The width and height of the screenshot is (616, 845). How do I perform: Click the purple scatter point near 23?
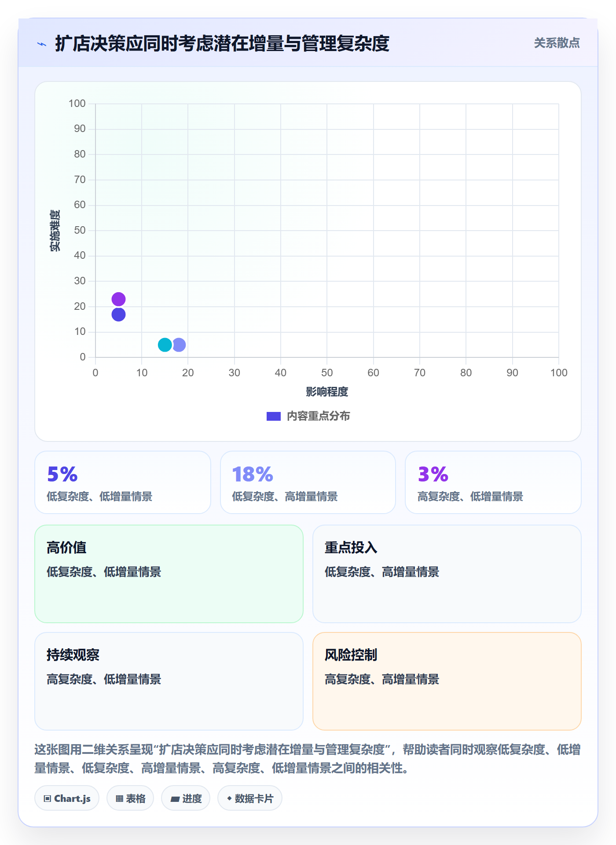click(x=118, y=299)
